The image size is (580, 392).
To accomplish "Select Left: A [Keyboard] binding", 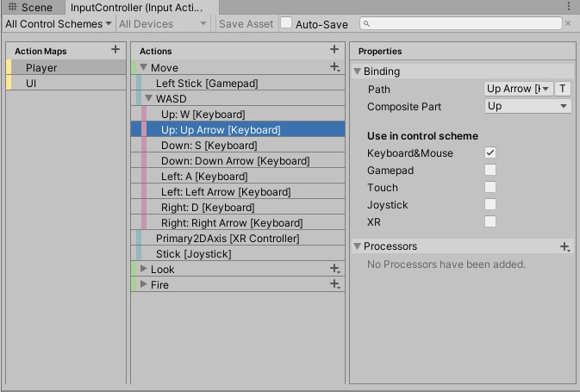I will [x=238, y=177].
